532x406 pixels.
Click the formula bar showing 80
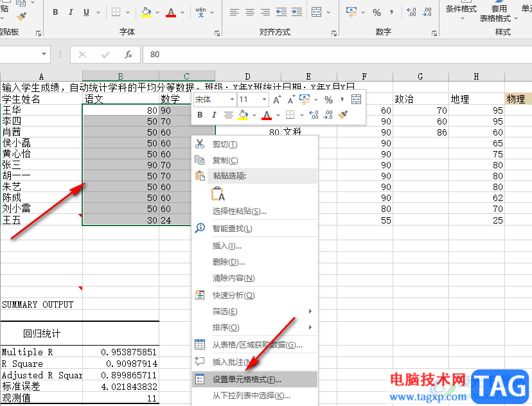[x=337, y=55]
